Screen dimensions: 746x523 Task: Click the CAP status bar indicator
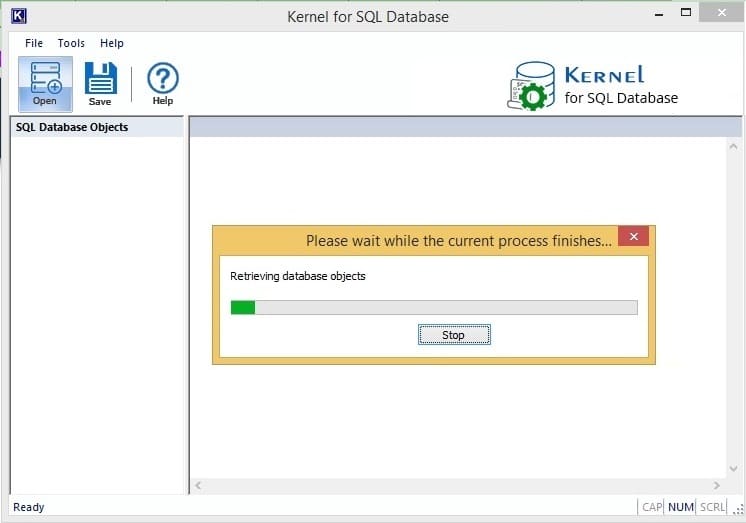651,507
